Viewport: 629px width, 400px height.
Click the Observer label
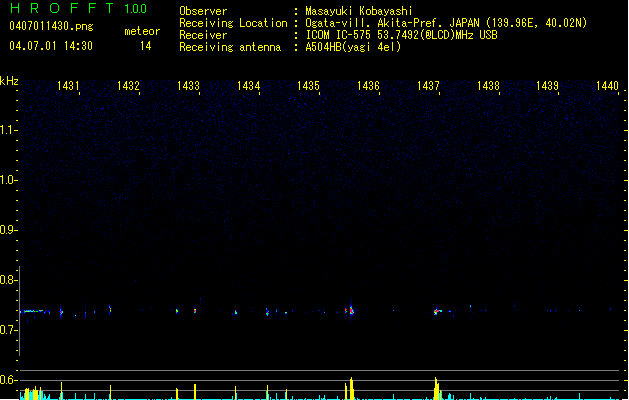[203, 11]
